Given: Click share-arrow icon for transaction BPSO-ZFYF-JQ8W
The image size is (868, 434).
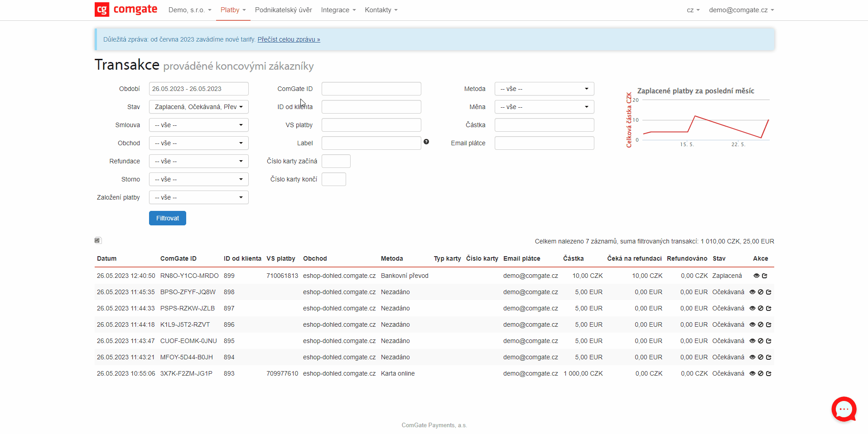Looking at the screenshot, I should (769, 292).
